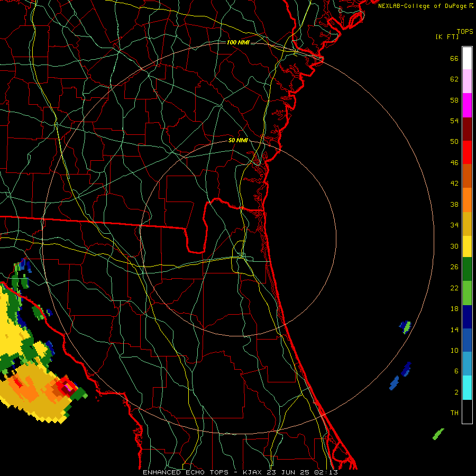
Task: Click the gold 38 kft legend swatch
Action: point(467,224)
